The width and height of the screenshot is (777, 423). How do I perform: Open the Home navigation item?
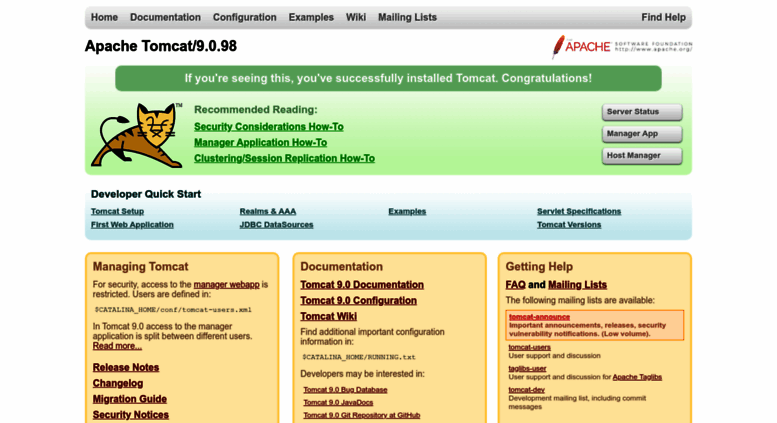pos(104,17)
